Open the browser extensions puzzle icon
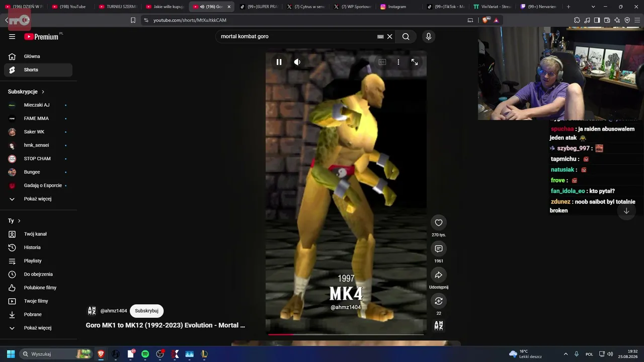The width and height of the screenshot is (644, 362). coord(577,20)
